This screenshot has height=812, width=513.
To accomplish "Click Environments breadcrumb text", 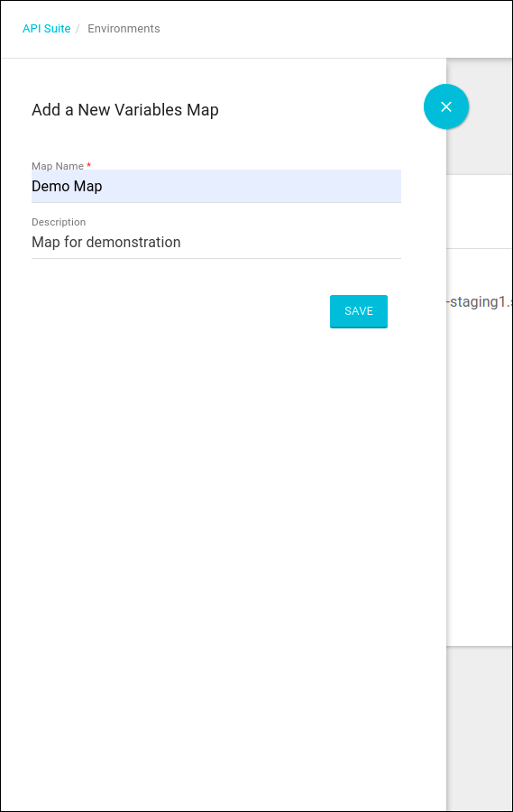I will pos(124,29).
